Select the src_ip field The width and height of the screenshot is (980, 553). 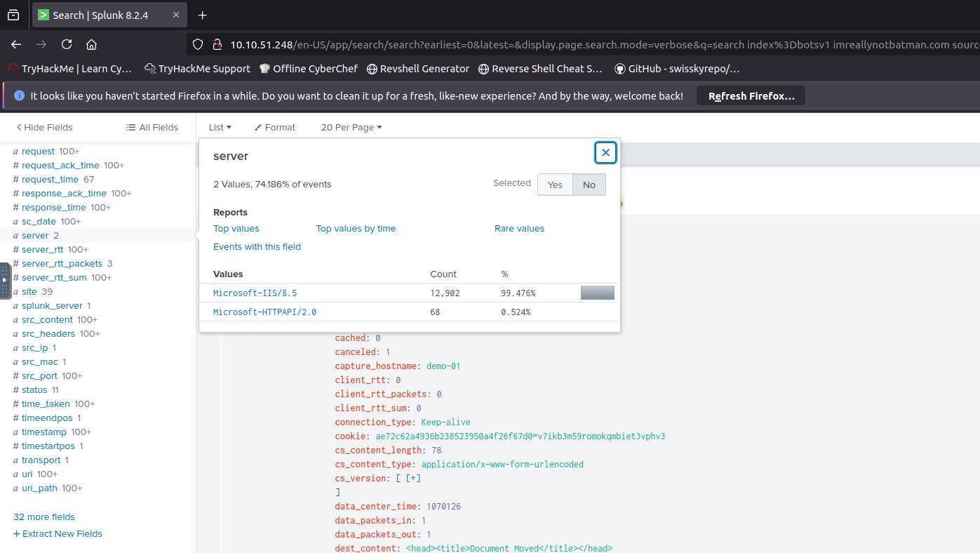35,347
